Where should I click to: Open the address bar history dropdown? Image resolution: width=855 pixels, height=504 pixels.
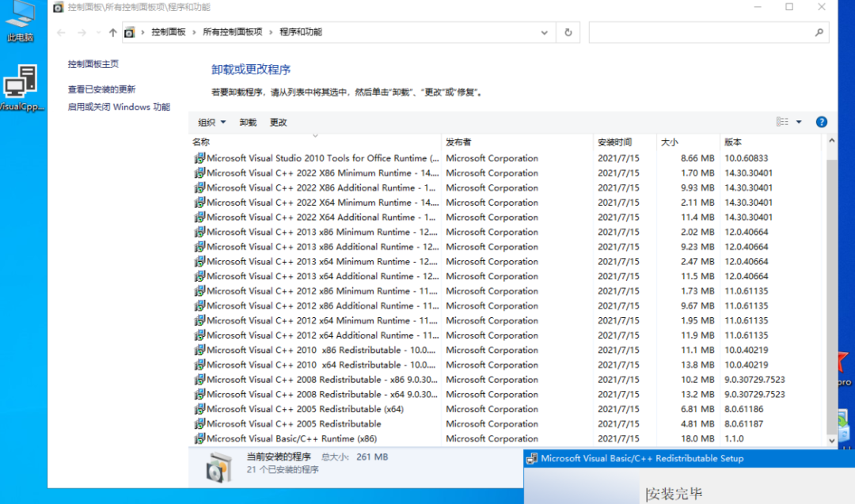tap(544, 32)
